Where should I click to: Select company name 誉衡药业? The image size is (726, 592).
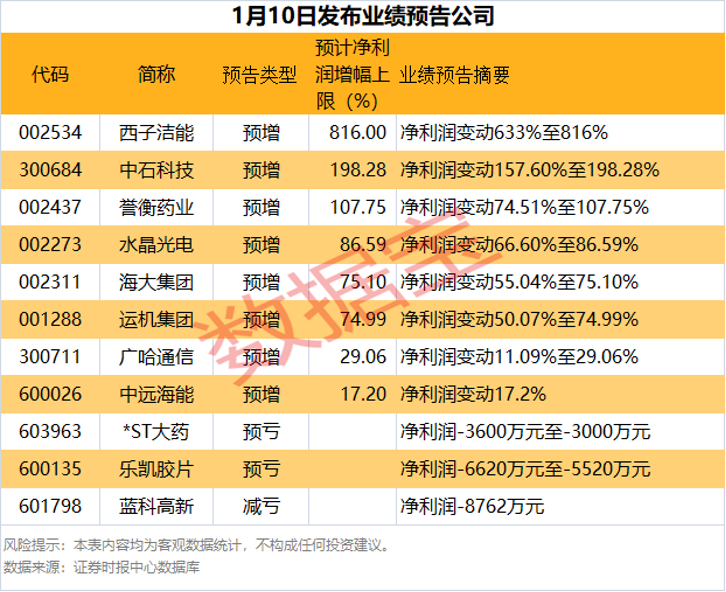point(156,208)
